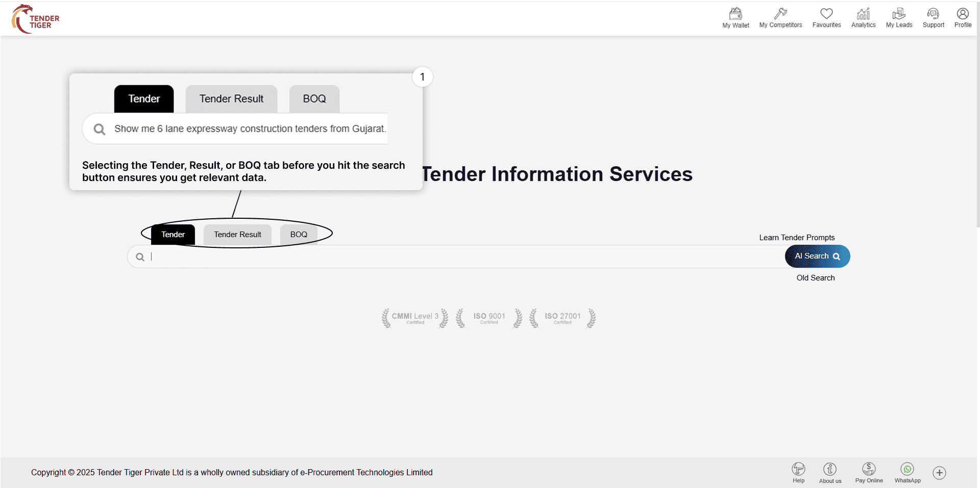Focus the tender search input field

[459, 257]
